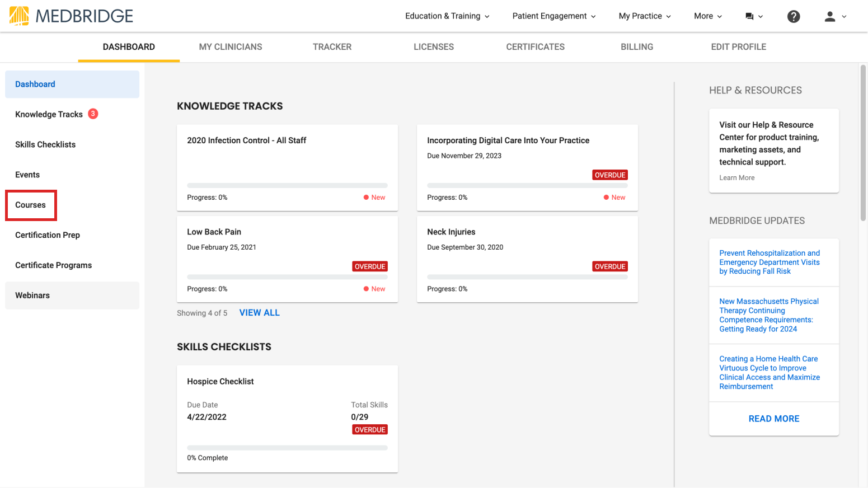Open Prevent Rehospitalization article link
This screenshot has height=488, width=868.
[770, 262]
